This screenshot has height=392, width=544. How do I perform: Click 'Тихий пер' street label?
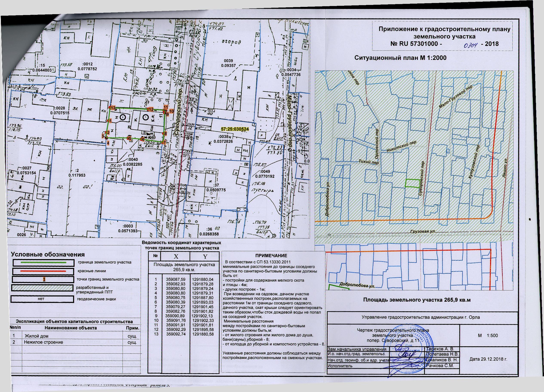pyautogui.click(x=368, y=163)
